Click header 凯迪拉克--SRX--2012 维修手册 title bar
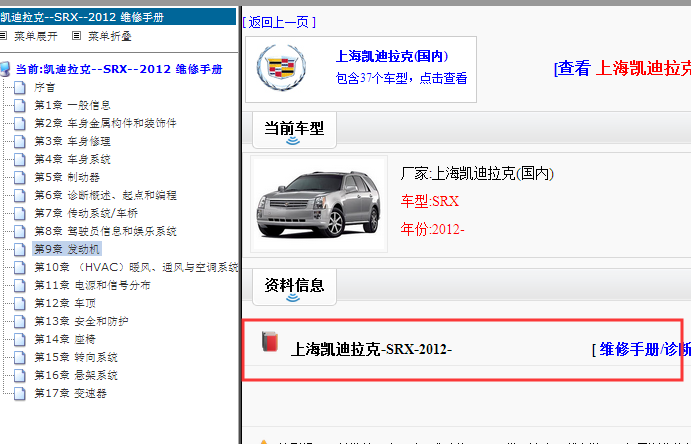691x444 pixels. tap(118, 17)
